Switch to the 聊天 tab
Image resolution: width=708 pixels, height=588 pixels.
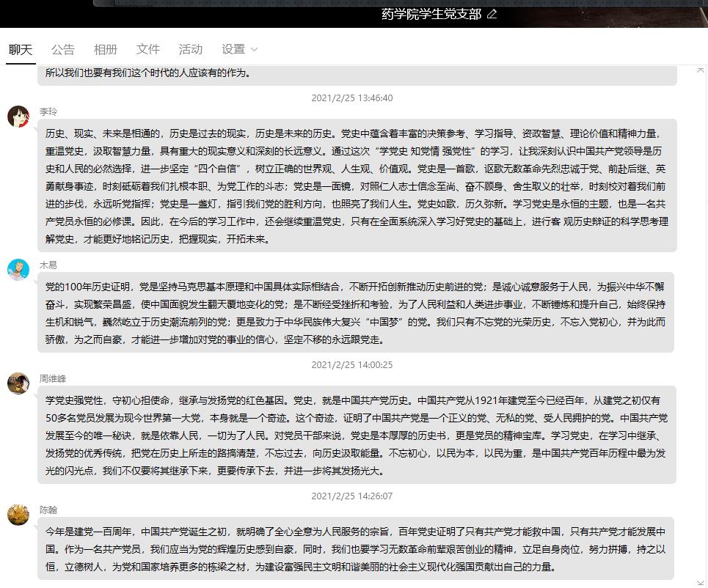pyautogui.click(x=21, y=49)
